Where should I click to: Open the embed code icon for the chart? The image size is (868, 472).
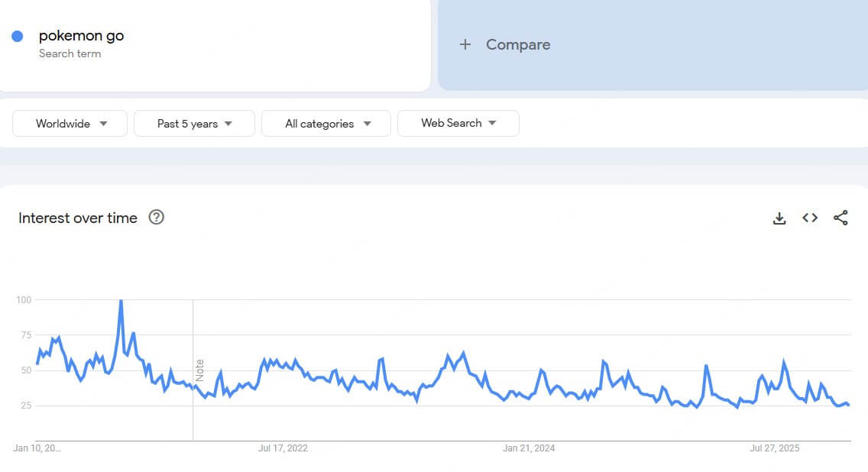pyautogui.click(x=809, y=218)
